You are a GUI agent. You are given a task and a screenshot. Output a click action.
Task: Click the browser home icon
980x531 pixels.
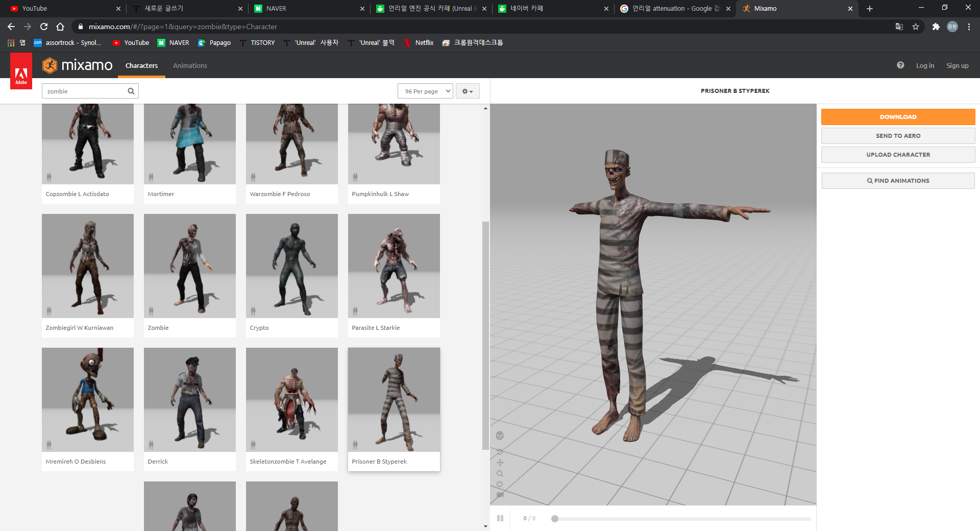[x=60, y=27]
